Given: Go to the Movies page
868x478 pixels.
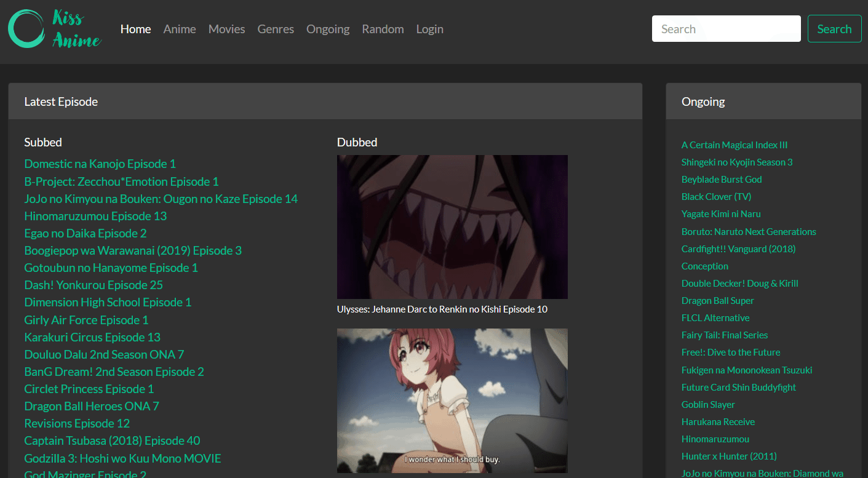Looking at the screenshot, I should (x=226, y=29).
